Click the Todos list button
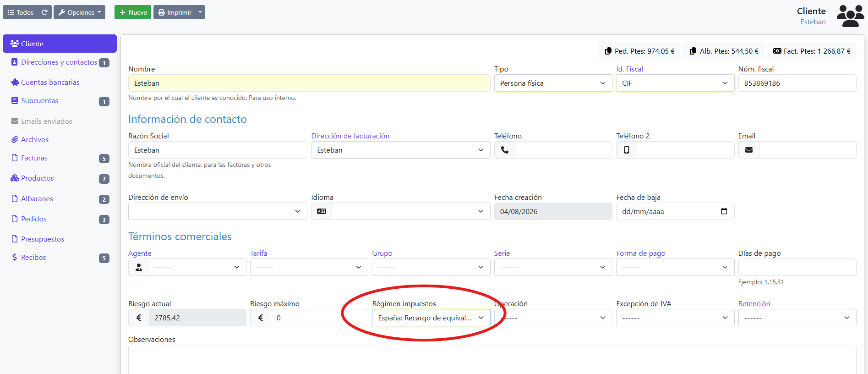 point(21,12)
